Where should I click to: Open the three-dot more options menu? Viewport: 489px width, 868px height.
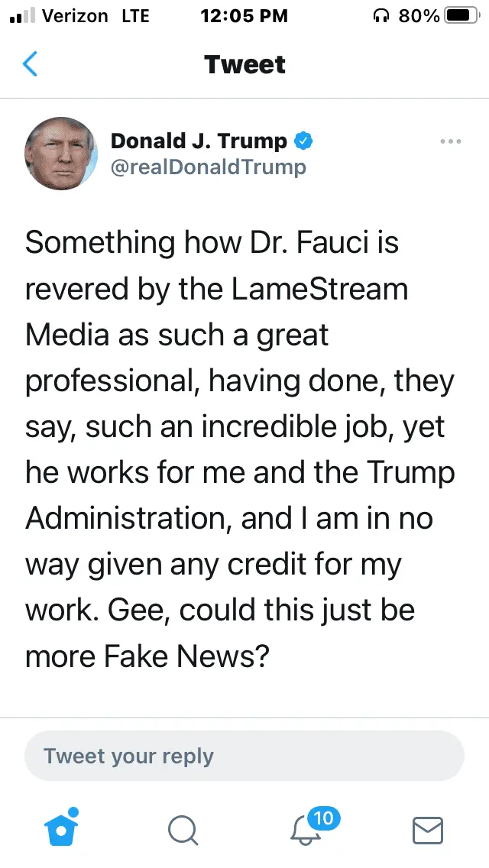[x=451, y=141]
